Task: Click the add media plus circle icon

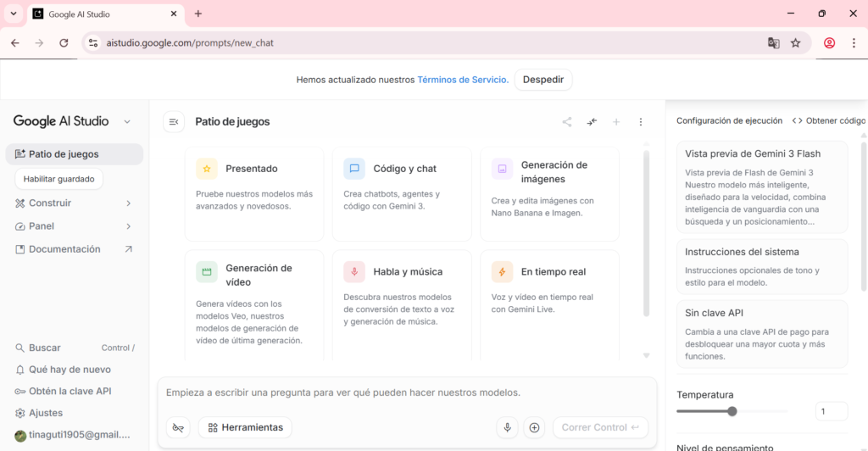Action: click(534, 427)
